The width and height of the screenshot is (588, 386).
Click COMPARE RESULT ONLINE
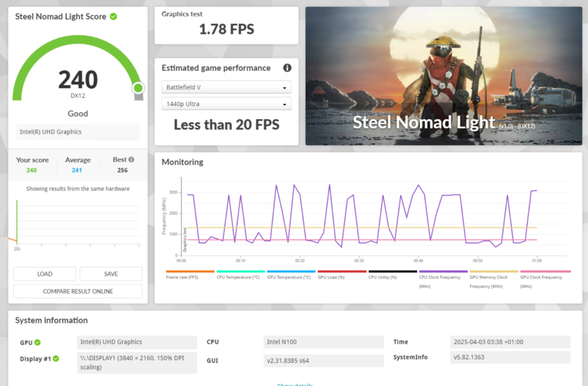(x=78, y=291)
